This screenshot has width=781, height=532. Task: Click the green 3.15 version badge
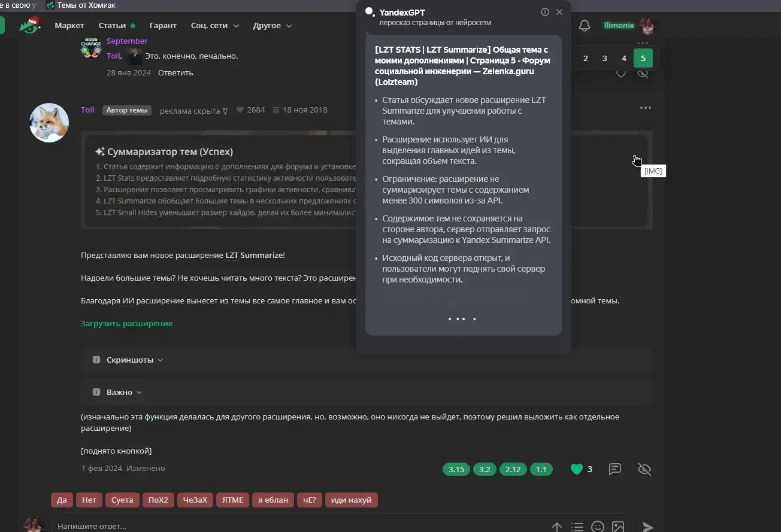(x=456, y=469)
